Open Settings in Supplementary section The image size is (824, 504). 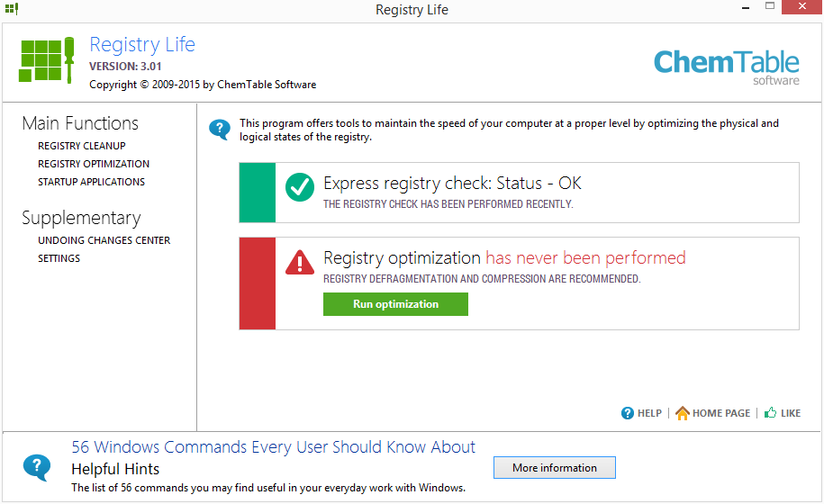[59, 258]
